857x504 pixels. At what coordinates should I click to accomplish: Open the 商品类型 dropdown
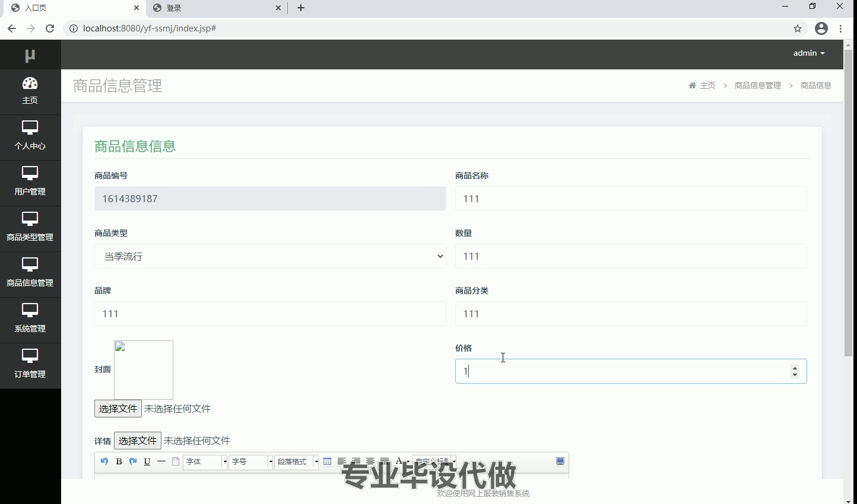pyautogui.click(x=270, y=256)
